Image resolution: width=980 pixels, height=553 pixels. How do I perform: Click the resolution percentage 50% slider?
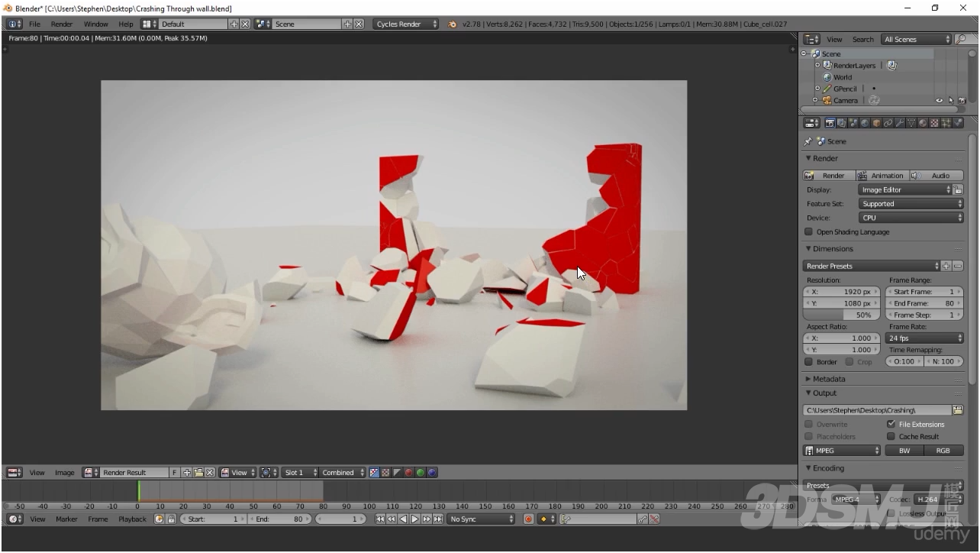(843, 315)
